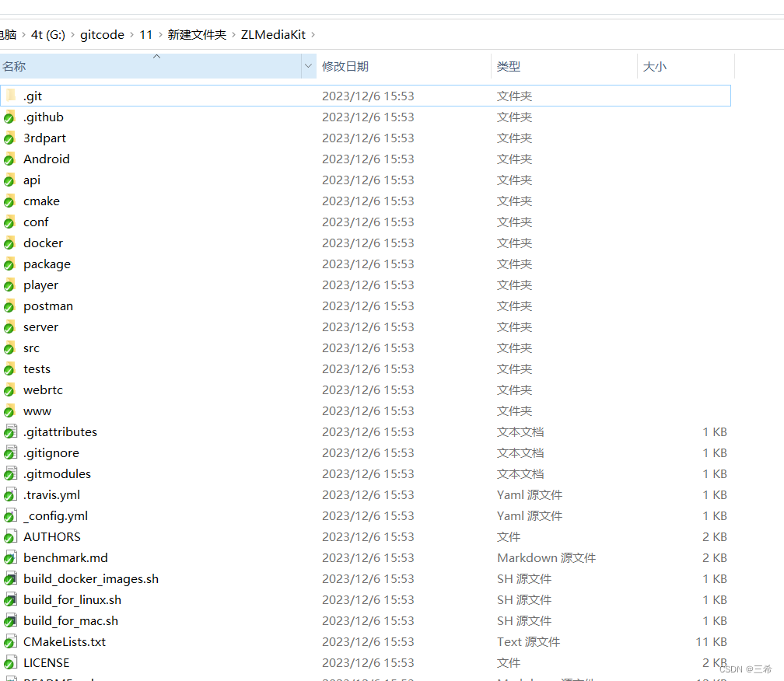Click the Markdown 源文件 type of benchmark.md
The height and width of the screenshot is (681, 784).
coord(547,557)
